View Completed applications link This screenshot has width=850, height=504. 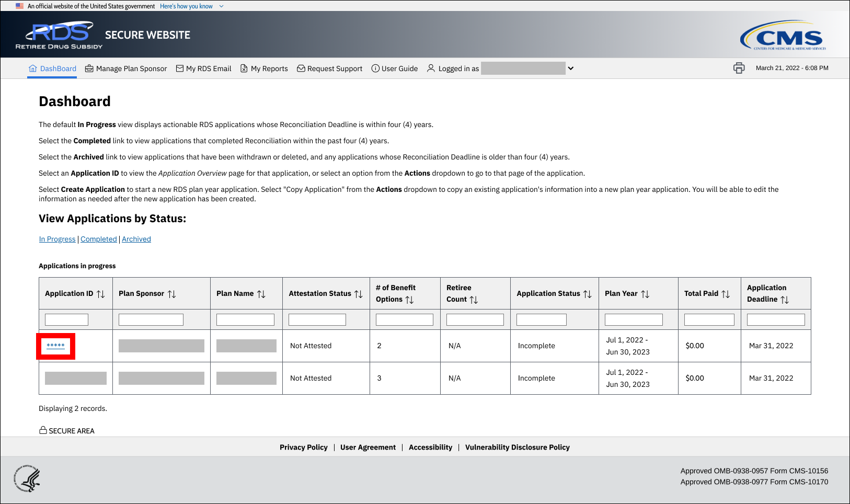click(x=98, y=239)
